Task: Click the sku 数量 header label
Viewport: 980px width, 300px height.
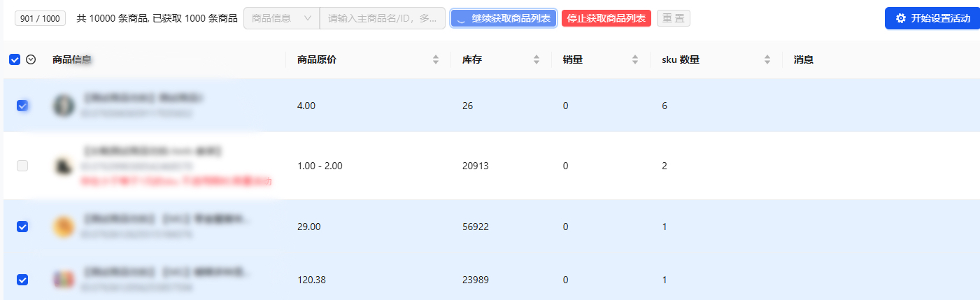Action: coord(681,59)
